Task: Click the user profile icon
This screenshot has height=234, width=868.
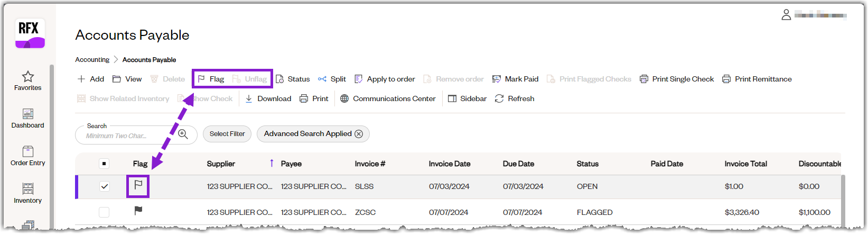Action: [786, 15]
